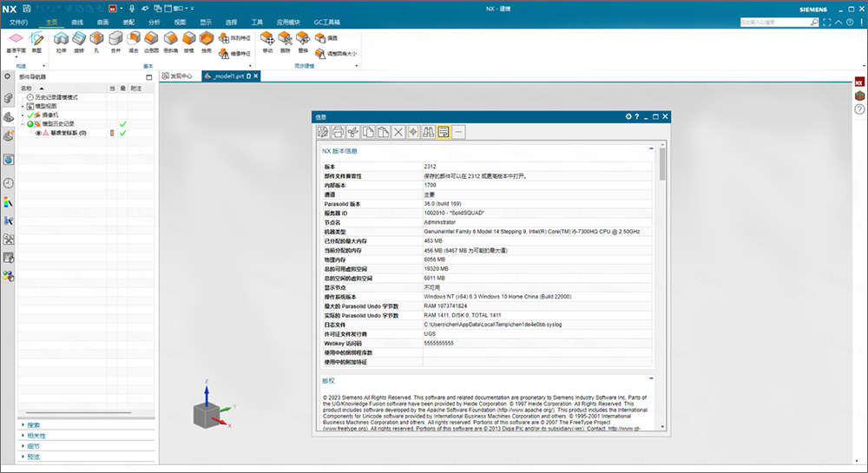868x473 pixels.
Task: Expand the 相关性 section in navigator
Action: pyautogui.click(x=23, y=436)
